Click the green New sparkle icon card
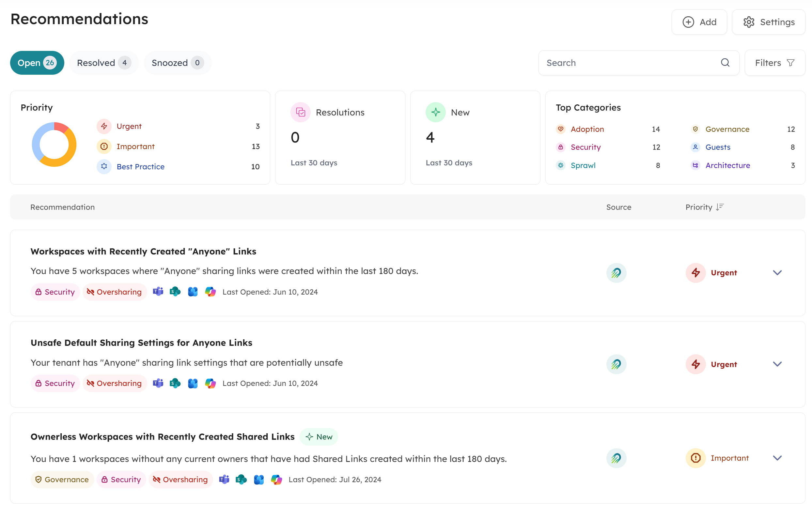 (435, 112)
